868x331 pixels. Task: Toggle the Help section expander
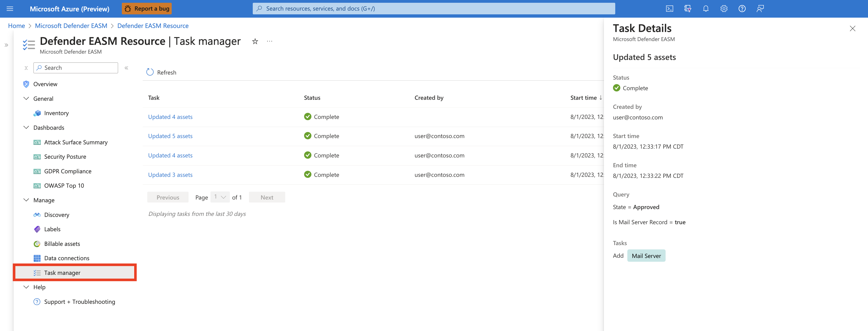[25, 287]
